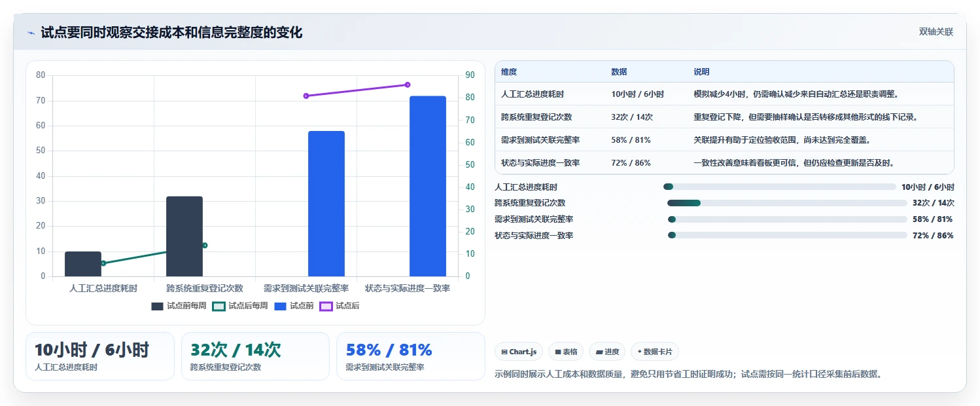Click green line point at 跨系统重复登记次数
Screen dimensions: 980x406
tap(205, 246)
